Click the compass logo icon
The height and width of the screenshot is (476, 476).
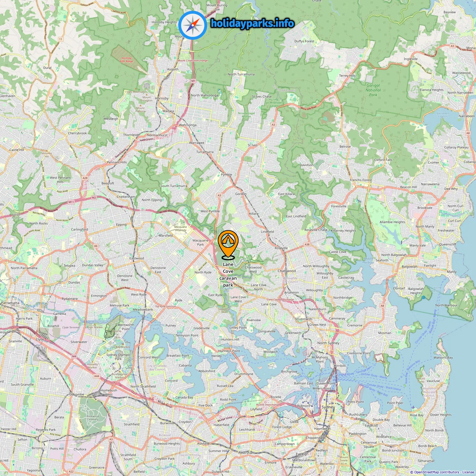pyautogui.click(x=193, y=25)
